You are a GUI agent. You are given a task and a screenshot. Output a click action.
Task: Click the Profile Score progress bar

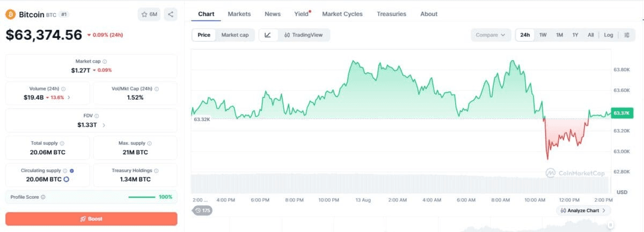tap(142, 197)
